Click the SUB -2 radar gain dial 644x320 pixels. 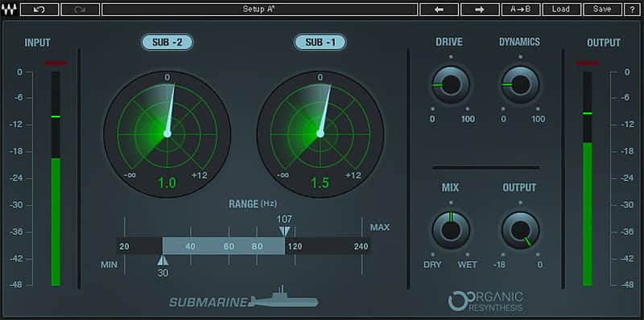tap(167, 133)
